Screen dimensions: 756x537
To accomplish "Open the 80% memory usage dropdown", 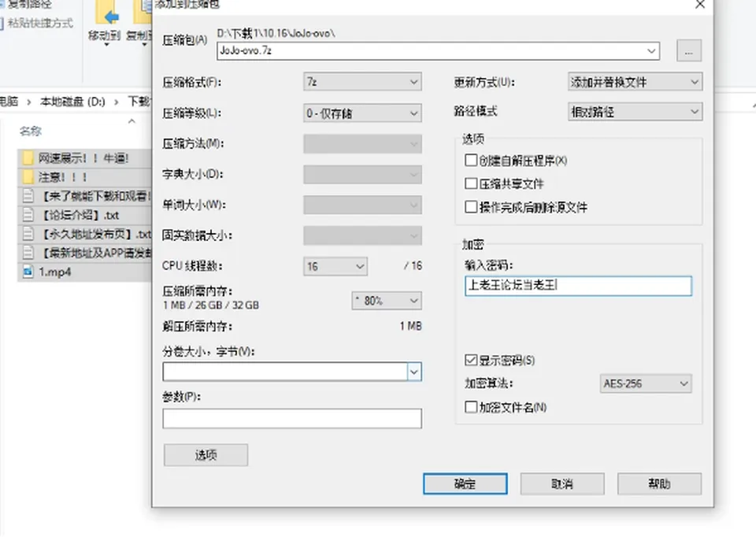I will (x=387, y=301).
